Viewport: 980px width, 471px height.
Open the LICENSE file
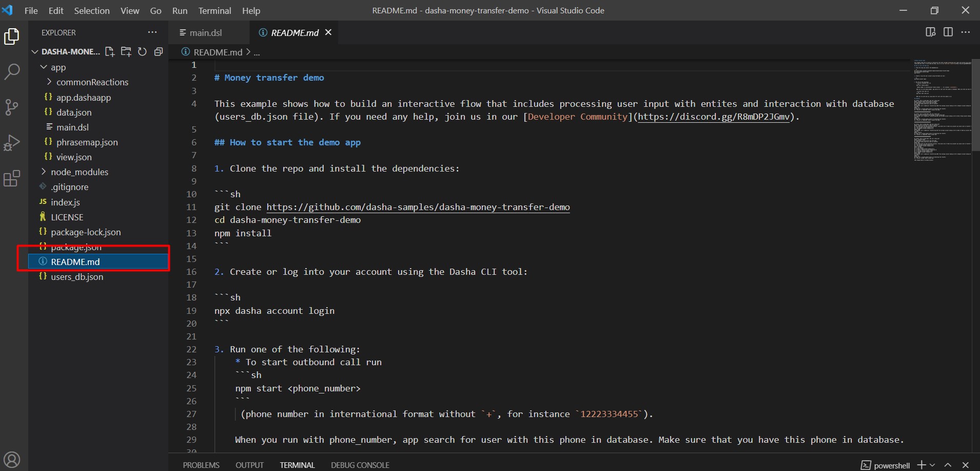pos(98,217)
